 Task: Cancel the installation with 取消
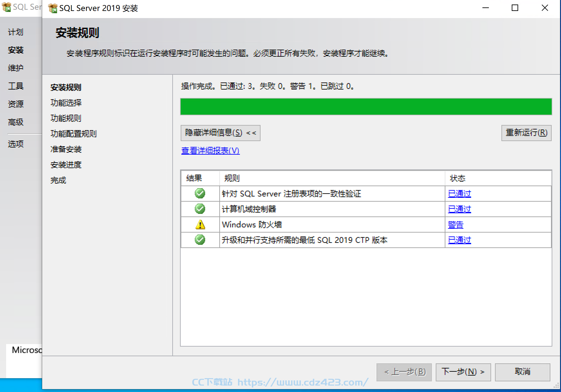point(522,372)
